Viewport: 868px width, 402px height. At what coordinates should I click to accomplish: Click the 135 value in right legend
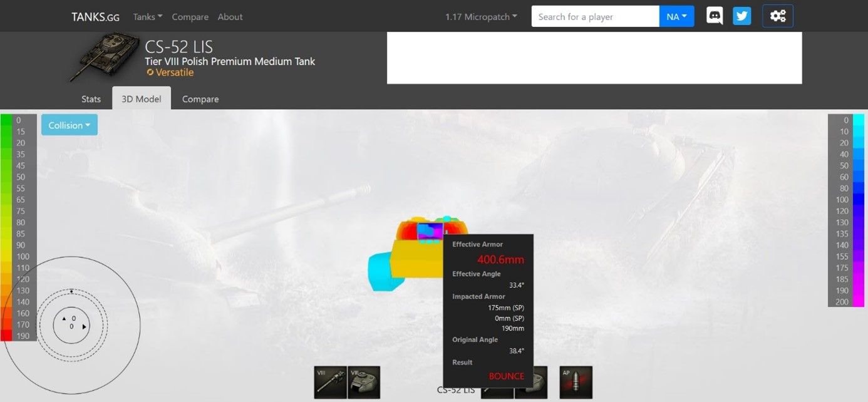tap(842, 234)
